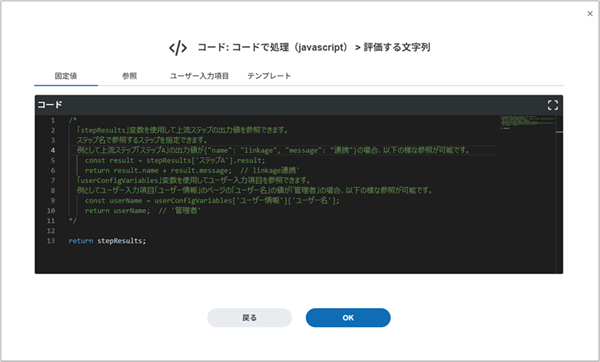Image resolution: width=600 pixels, height=362 pixels.
Task: Click the ステップ名で参照 comment on line 3
Action: pyautogui.click(x=142, y=140)
